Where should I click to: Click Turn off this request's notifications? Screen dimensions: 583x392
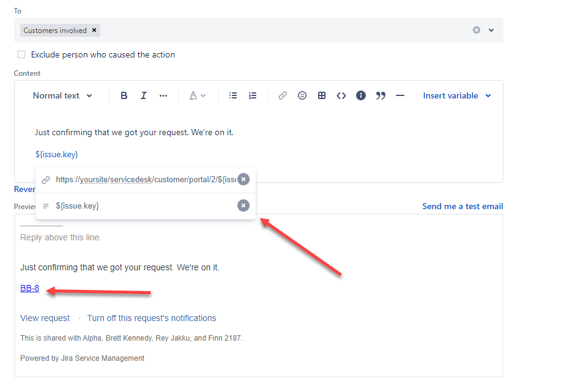152,319
